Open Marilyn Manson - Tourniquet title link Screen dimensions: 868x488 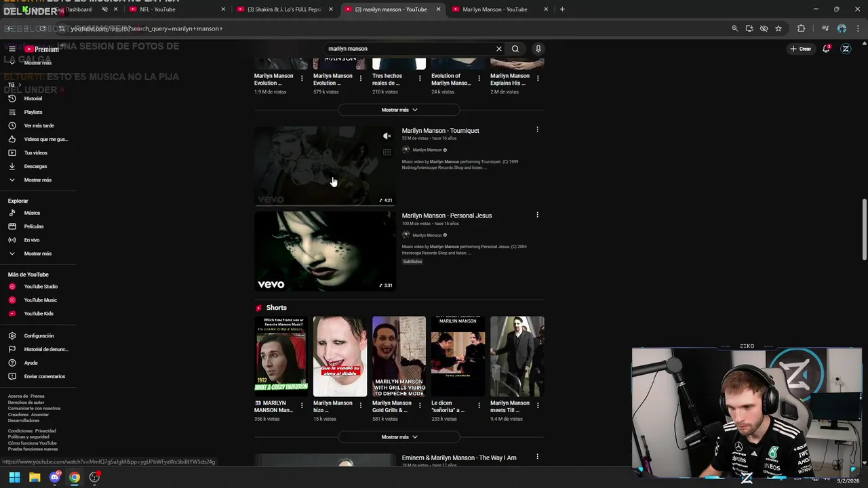click(441, 131)
